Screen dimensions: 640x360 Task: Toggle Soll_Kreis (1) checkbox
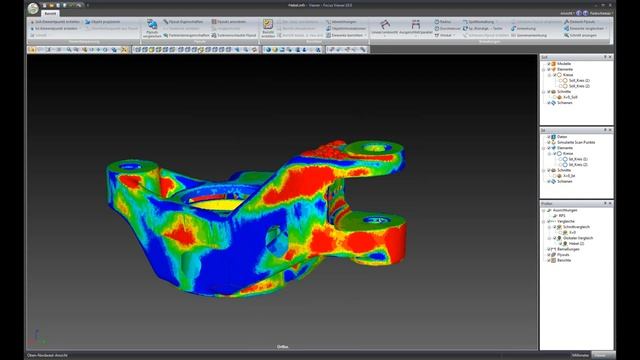560,81
